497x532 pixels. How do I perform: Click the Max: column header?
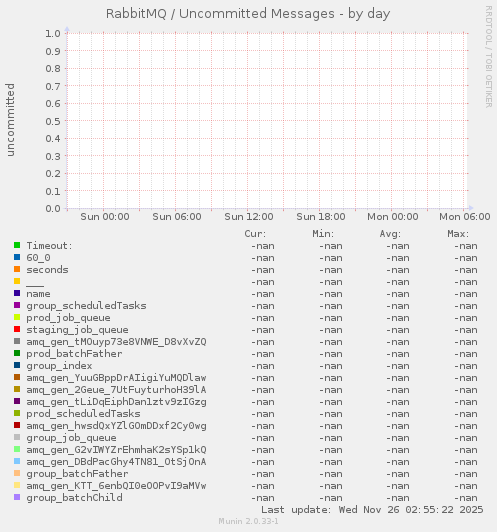pyautogui.click(x=458, y=234)
